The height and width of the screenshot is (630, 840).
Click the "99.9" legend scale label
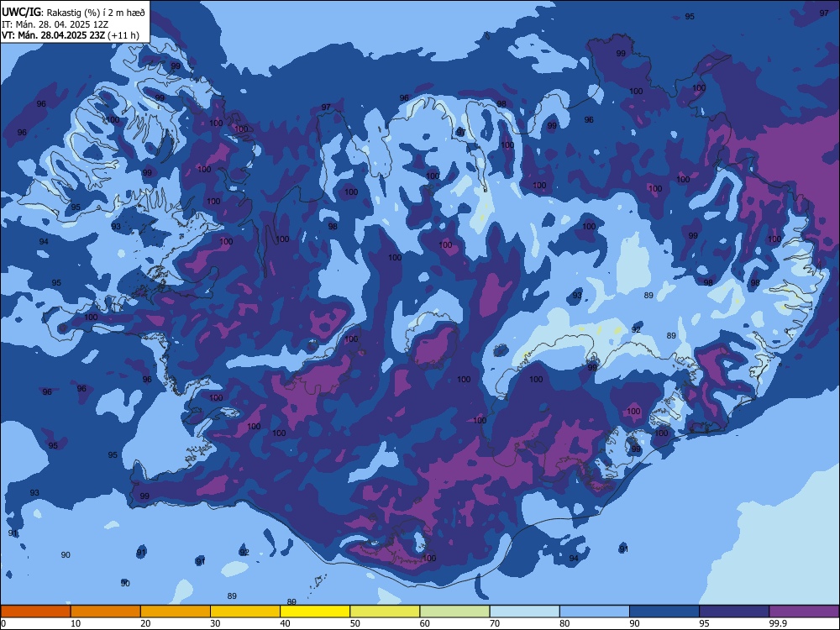[x=778, y=623]
